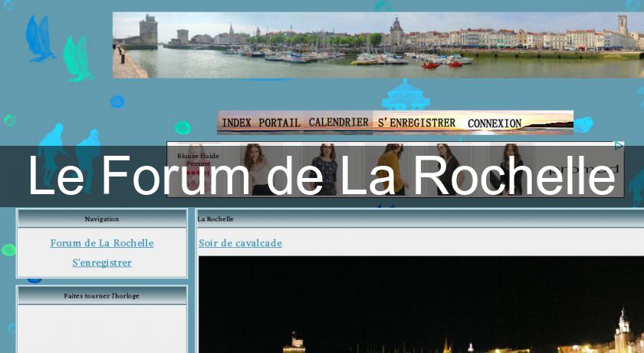
Task: Open the Soir de cavalcade post link
Action: (240, 242)
